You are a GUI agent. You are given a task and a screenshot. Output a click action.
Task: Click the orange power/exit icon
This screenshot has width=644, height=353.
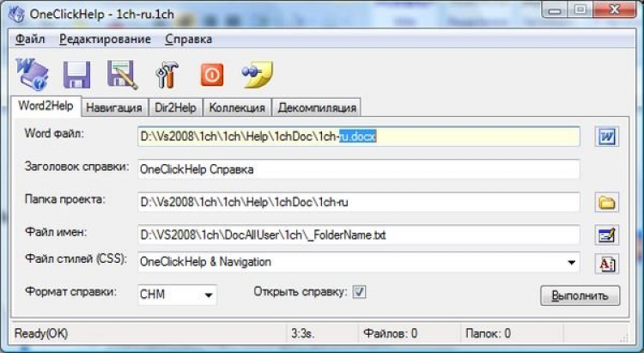(212, 75)
